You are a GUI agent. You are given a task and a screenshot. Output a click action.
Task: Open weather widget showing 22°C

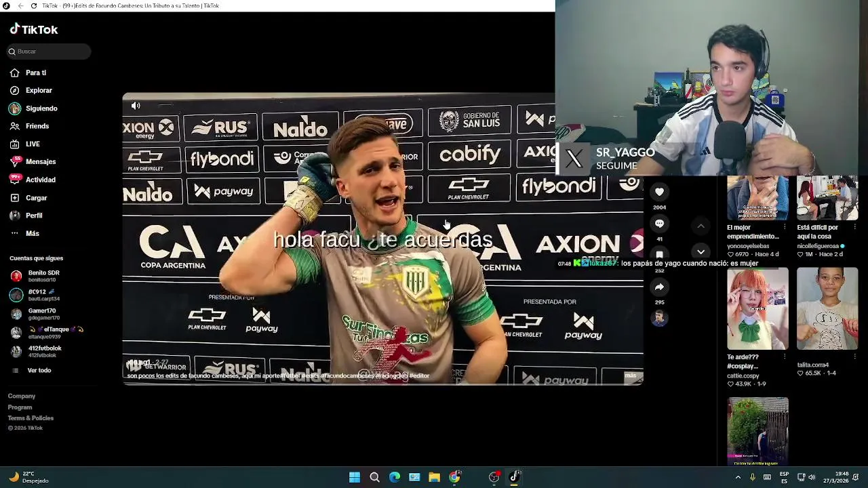point(29,477)
